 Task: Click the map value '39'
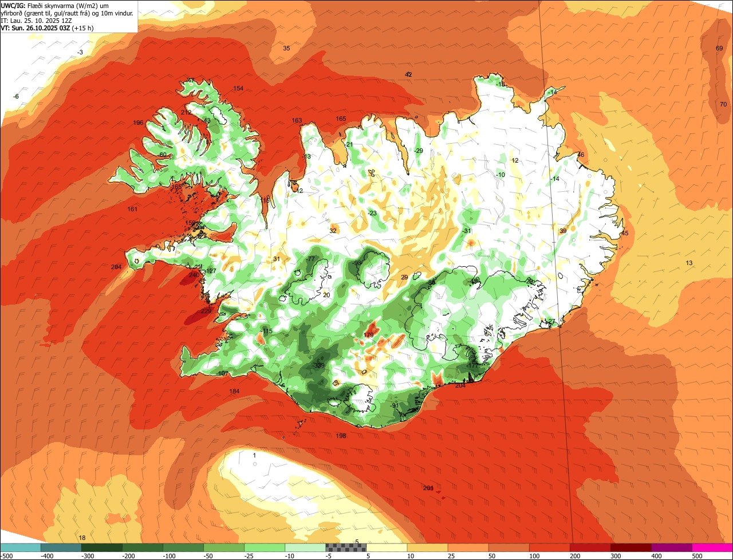[563, 231]
